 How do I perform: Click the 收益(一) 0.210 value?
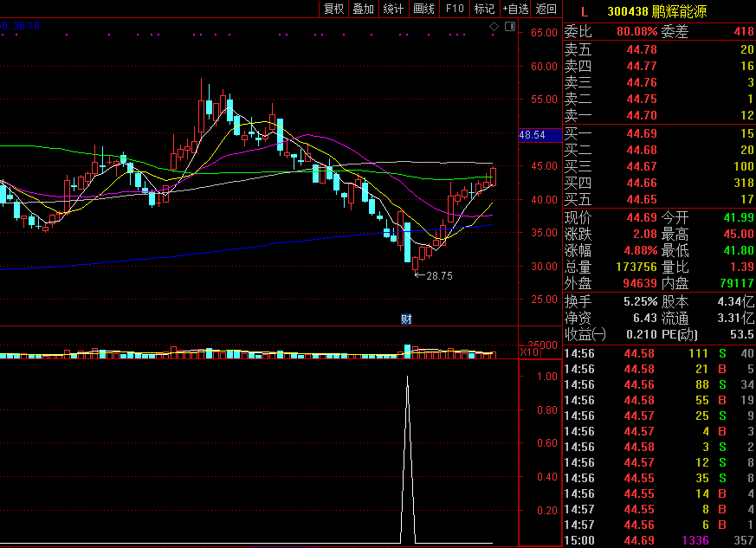[642, 334]
